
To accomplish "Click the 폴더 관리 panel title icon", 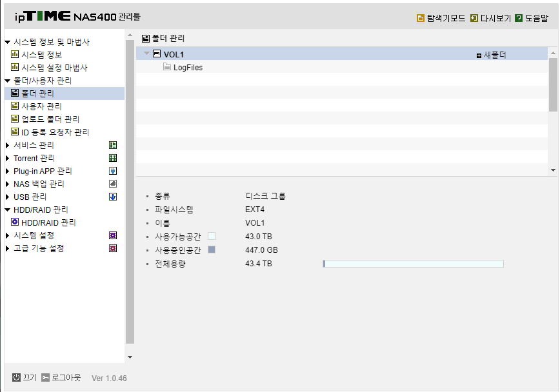I will click(x=146, y=39).
